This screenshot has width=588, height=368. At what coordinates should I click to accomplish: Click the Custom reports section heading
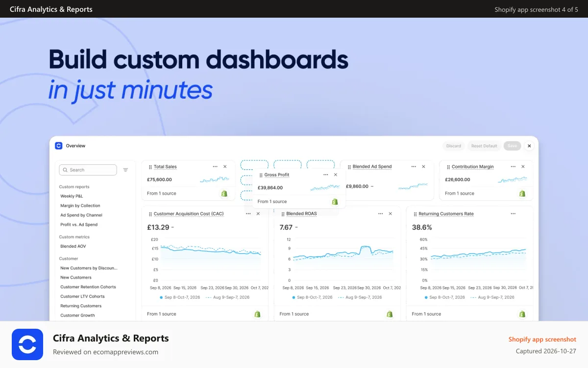coord(74,187)
